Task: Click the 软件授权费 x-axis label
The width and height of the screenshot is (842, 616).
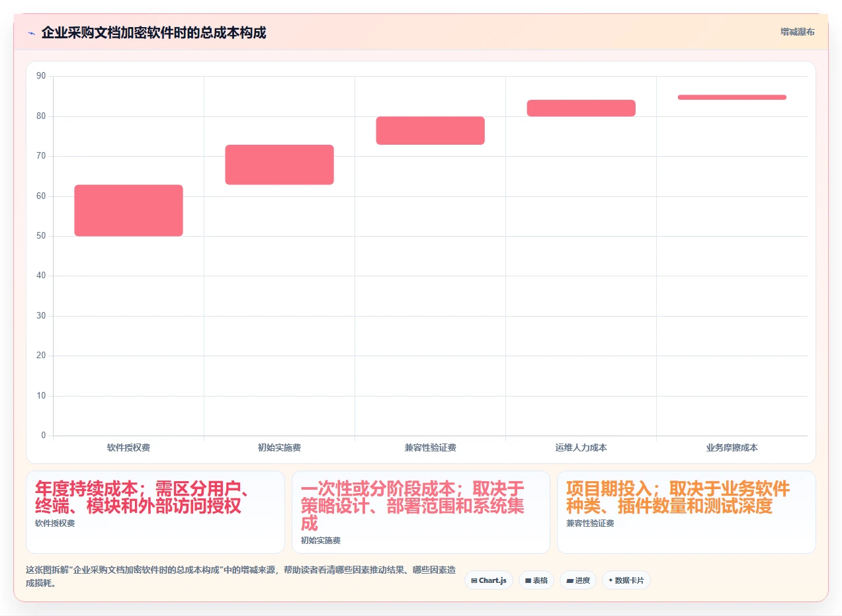Action: tap(128, 448)
